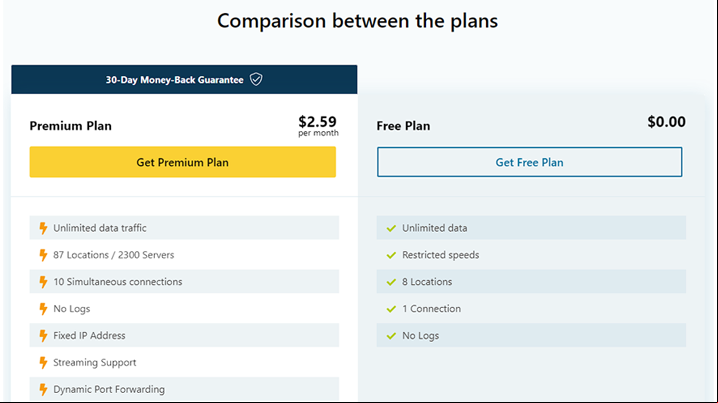
Task: Click the Get Premium Plan button
Action: [183, 162]
